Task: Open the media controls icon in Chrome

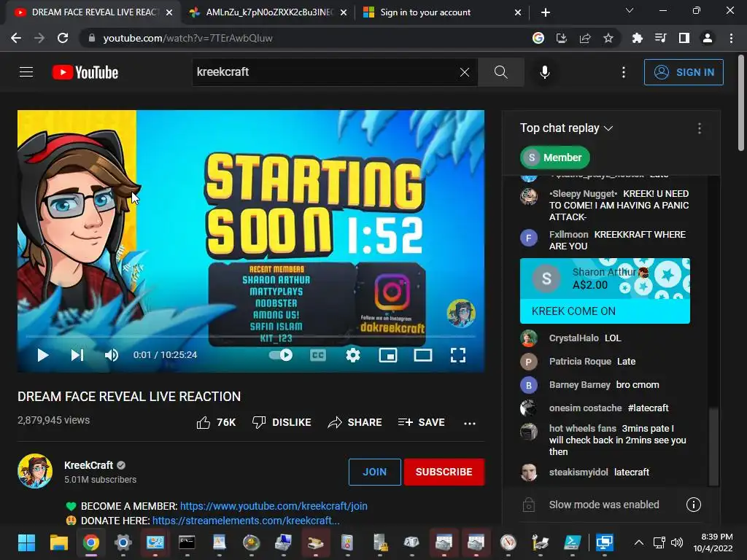Action: pos(660,38)
